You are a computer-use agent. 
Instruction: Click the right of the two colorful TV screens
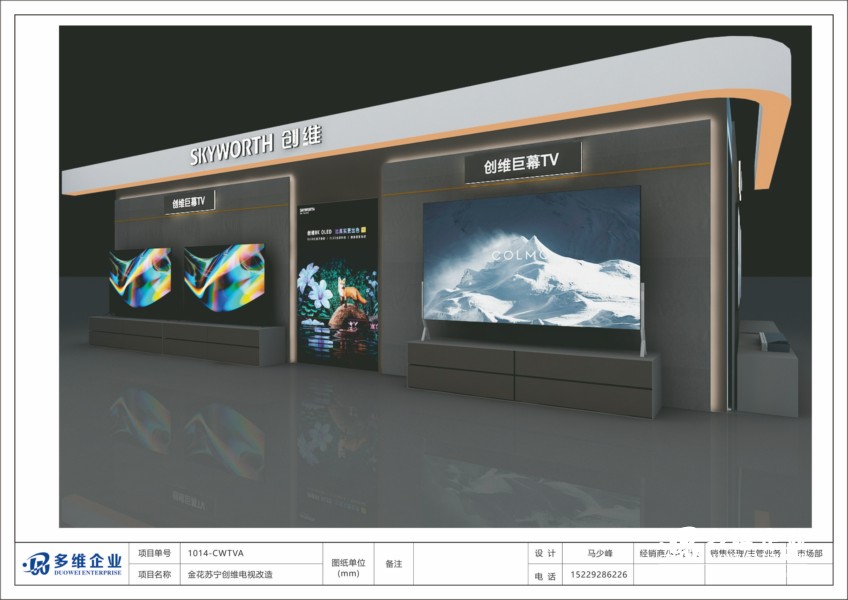pyautogui.click(x=224, y=278)
